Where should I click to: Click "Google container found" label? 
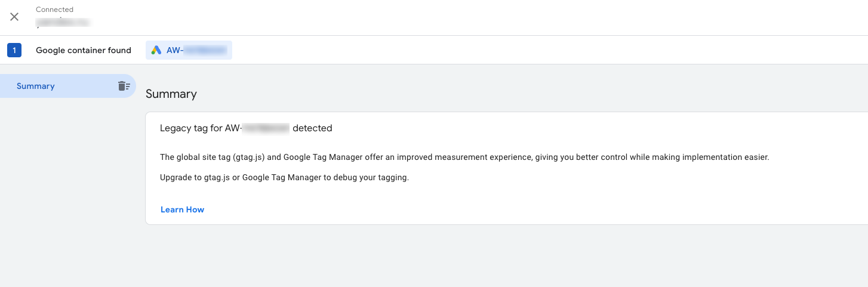[x=84, y=50]
